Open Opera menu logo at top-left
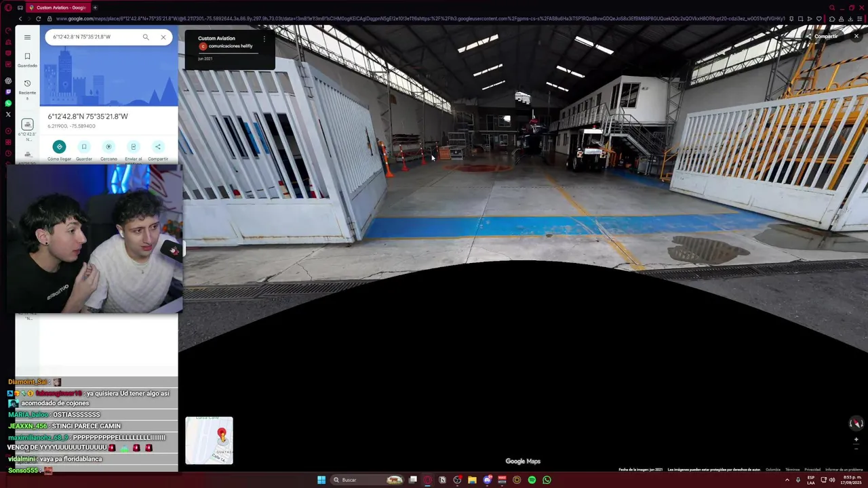This screenshot has height=488, width=868. 8,7
